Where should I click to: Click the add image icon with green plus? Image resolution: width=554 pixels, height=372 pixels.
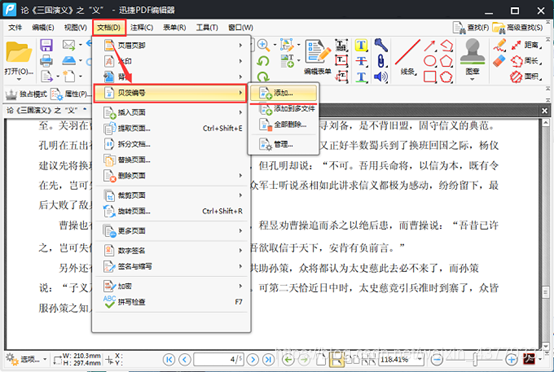pyautogui.click(x=287, y=61)
